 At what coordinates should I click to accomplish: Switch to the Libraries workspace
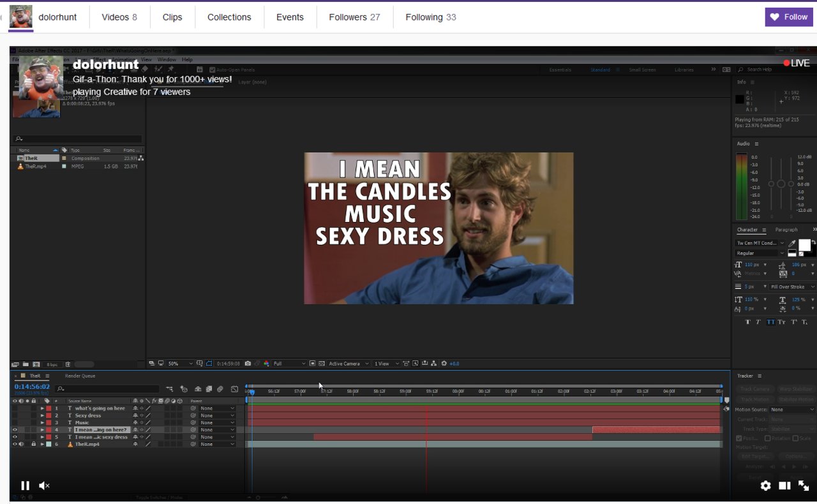(x=684, y=70)
